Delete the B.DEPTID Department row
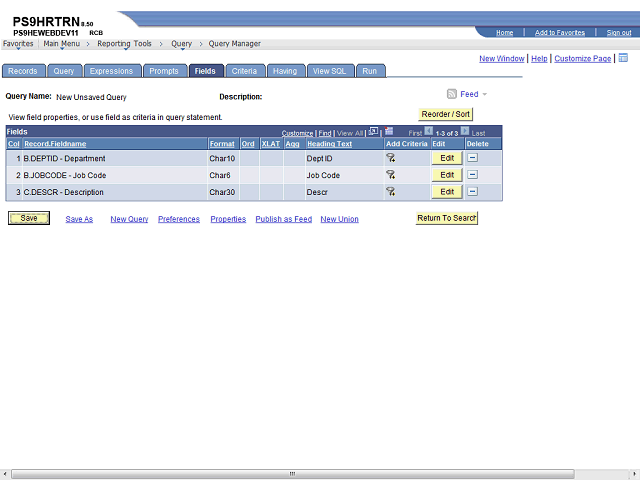The width and height of the screenshot is (640, 480). [472, 158]
